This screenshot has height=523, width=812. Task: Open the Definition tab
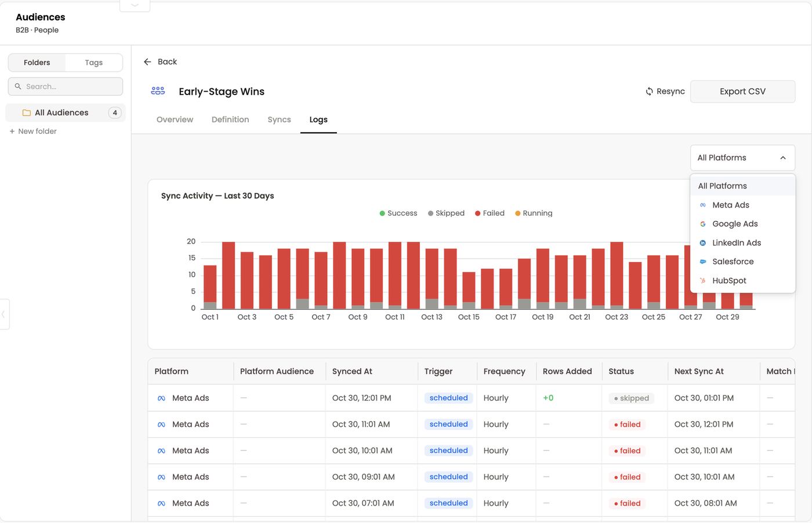(x=230, y=119)
